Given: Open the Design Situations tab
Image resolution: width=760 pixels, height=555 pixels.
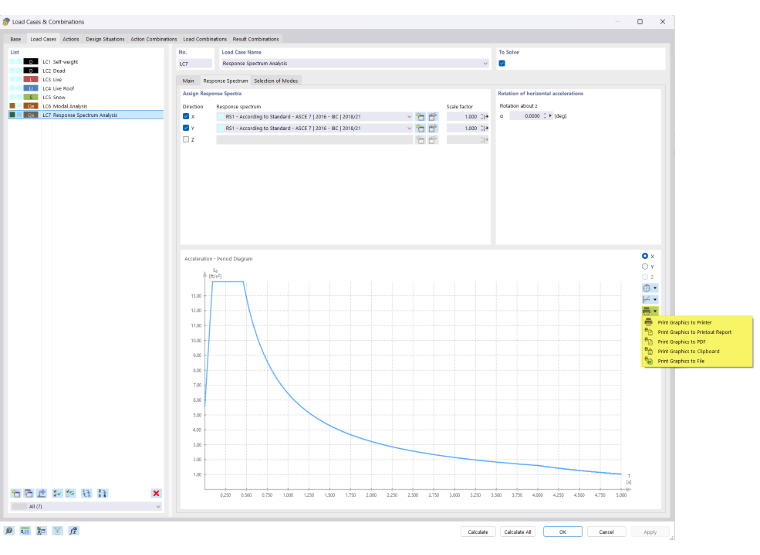Looking at the screenshot, I should [105, 39].
